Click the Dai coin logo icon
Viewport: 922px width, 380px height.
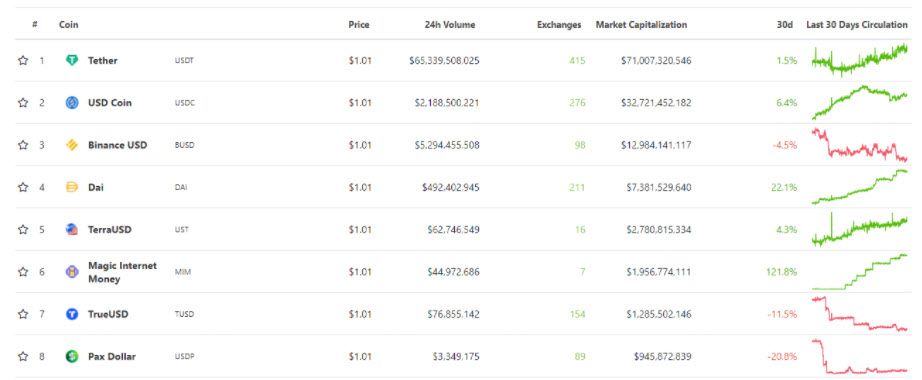[x=72, y=187]
